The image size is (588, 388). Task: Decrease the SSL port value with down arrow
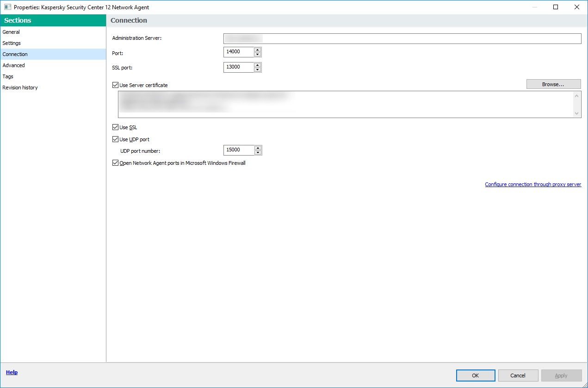[x=258, y=70]
